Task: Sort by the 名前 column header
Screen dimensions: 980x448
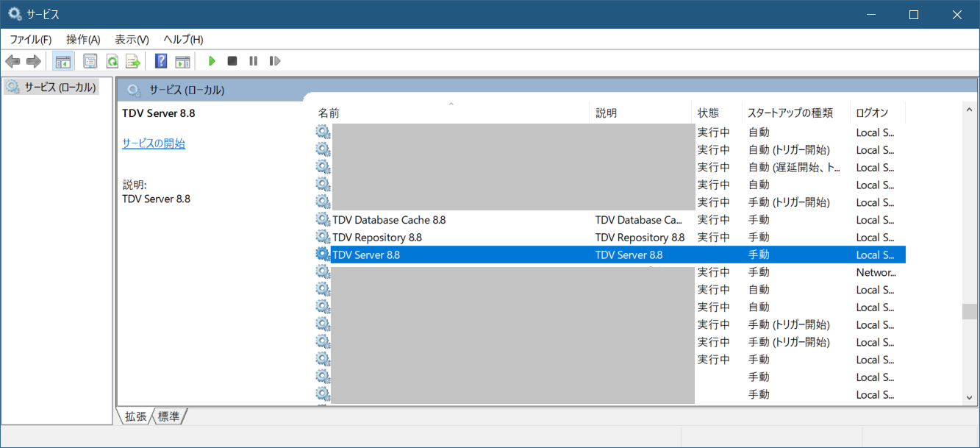Action: click(451, 113)
